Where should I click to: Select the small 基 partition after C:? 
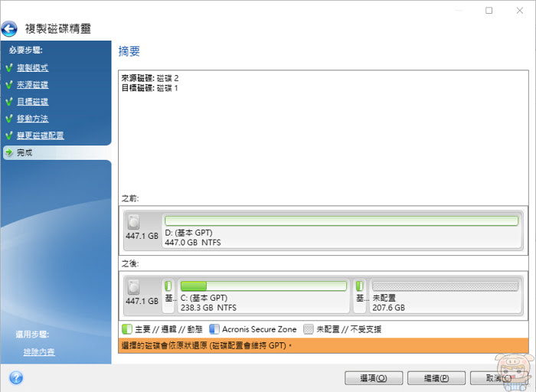[x=360, y=296]
